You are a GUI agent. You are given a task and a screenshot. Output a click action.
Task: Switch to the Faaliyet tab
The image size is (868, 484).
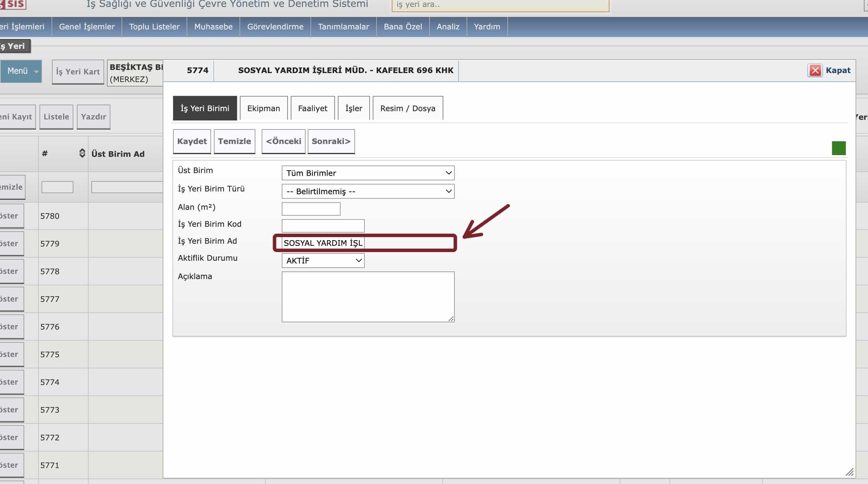pyautogui.click(x=313, y=108)
